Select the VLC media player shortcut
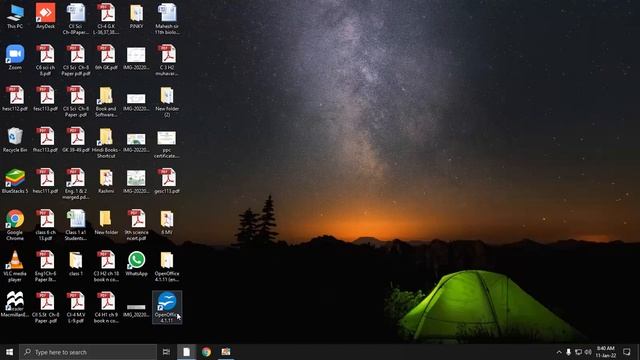The image size is (640, 360). 15,266
